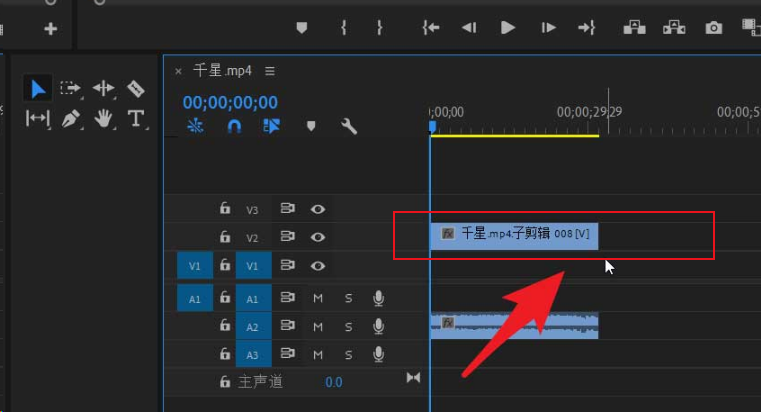Select the Type tool

click(x=136, y=119)
